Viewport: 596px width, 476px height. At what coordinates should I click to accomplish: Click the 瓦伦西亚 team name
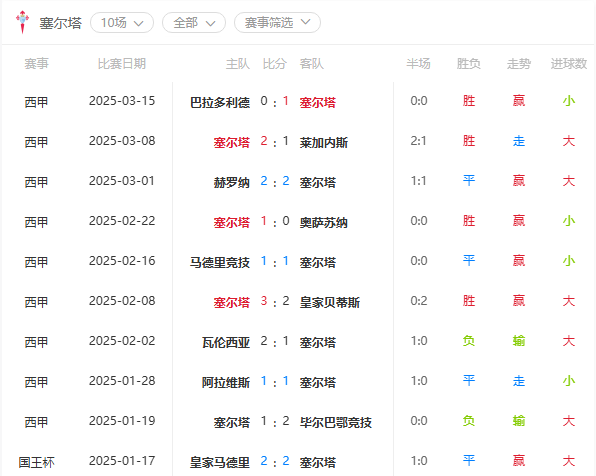pyautogui.click(x=226, y=343)
